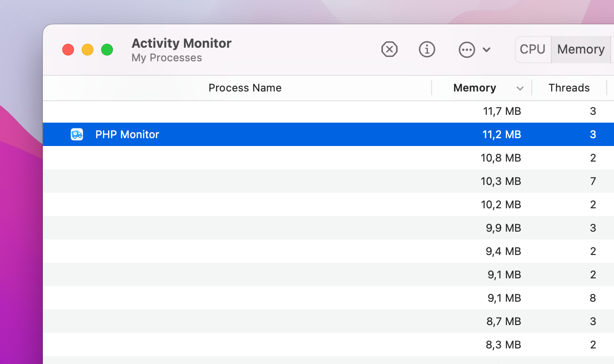This screenshot has width=614, height=364.
Task: Select the 9,1 MB row with 8 threads
Action: pos(328,298)
